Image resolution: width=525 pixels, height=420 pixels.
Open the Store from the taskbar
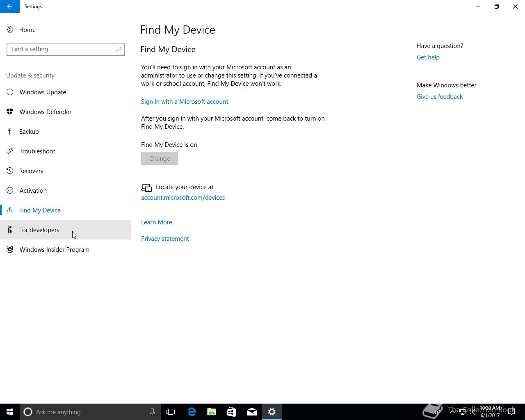point(231,412)
